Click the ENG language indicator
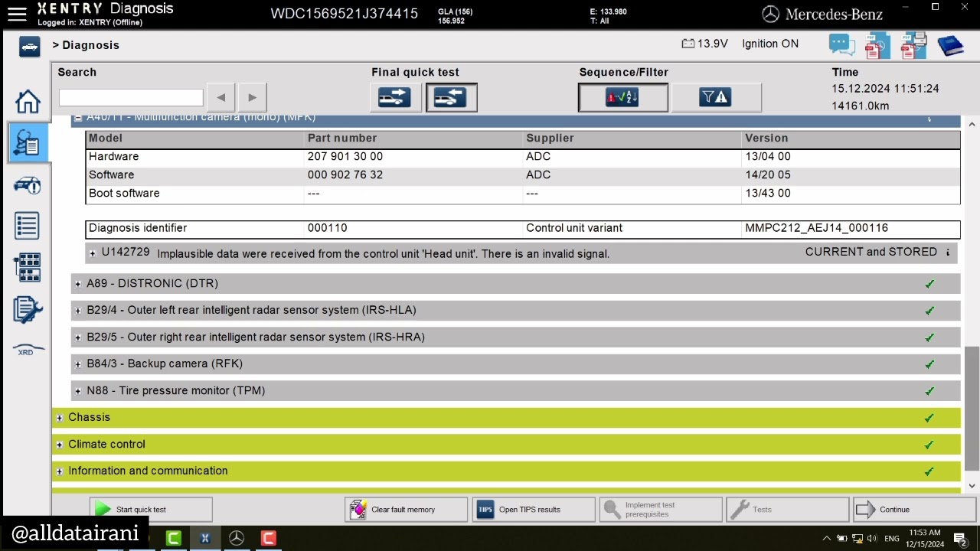 coord(892,539)
